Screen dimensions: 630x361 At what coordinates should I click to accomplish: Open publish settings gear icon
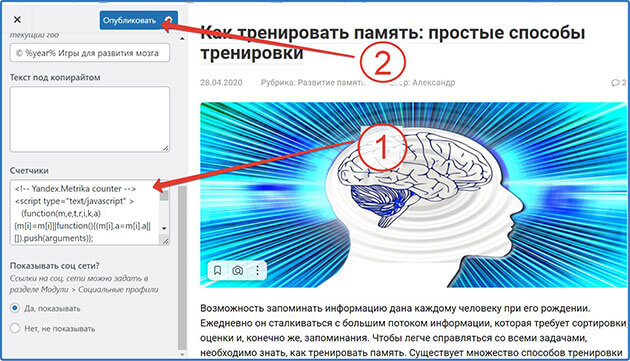click(169, 20)
